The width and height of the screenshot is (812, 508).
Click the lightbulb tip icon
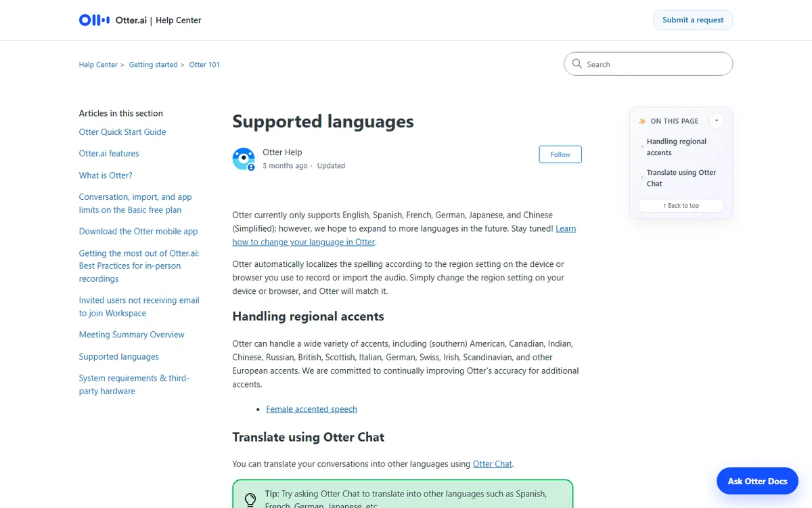[x=250, y=500]
